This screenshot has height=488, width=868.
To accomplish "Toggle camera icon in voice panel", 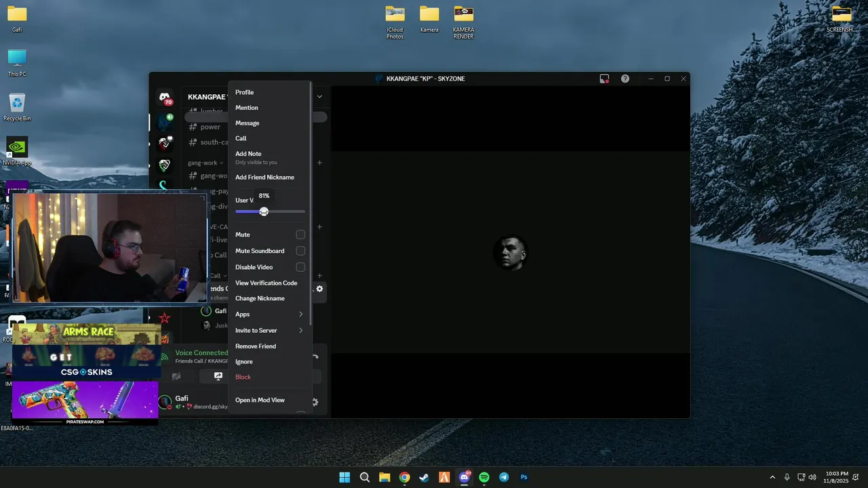I will (x=176, y=376).
